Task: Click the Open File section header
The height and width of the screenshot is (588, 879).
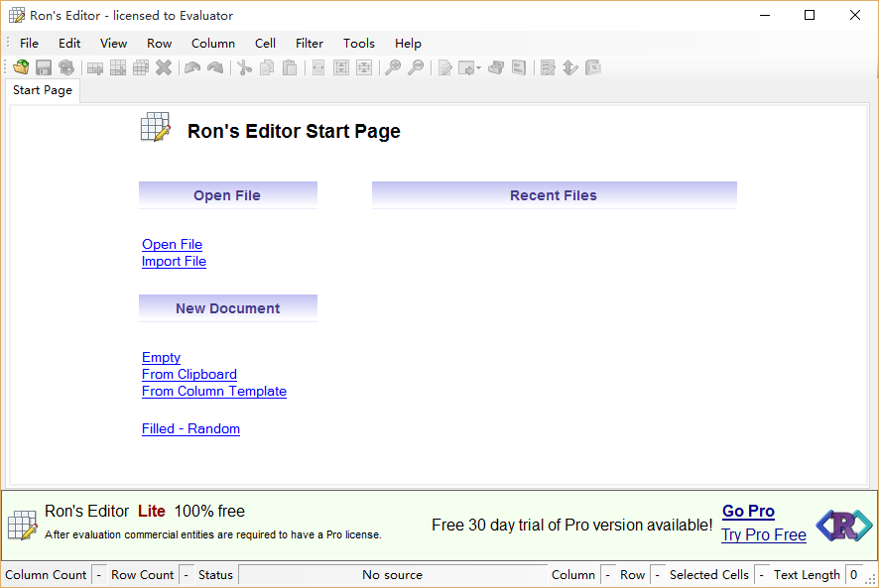Action: (x=228, y=195)
